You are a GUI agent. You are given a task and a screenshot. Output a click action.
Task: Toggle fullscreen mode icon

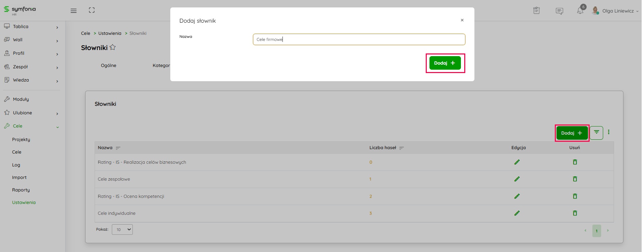(92, 10)
